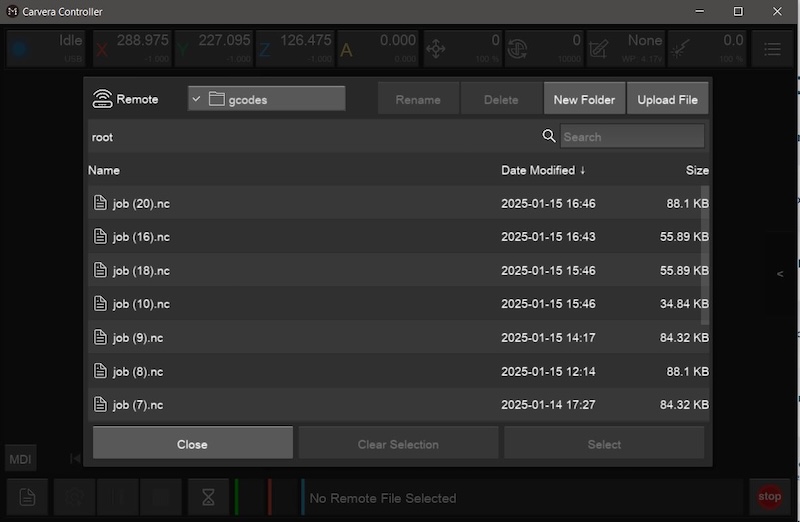Click the Select button
The height and width of the screenshot is (522, 800).
[604, 444]
